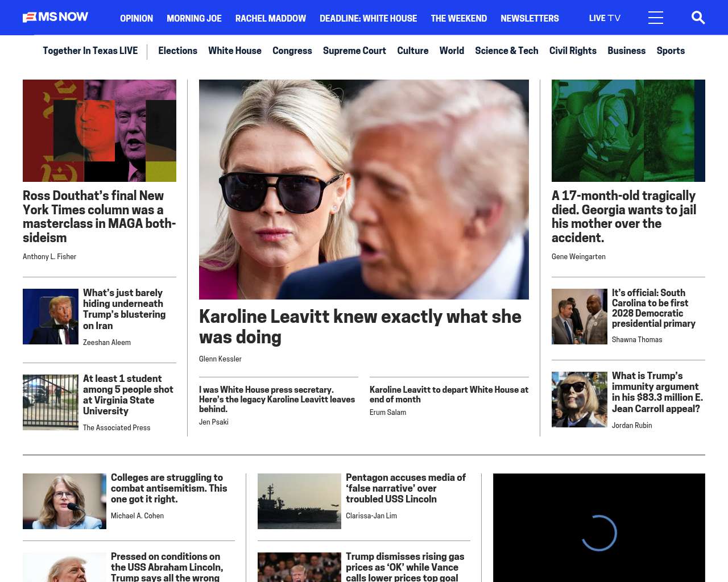The height and width of the screenshot is (582, 728).
Task: Open the search magnifier icon
Action: click(698, 18)
